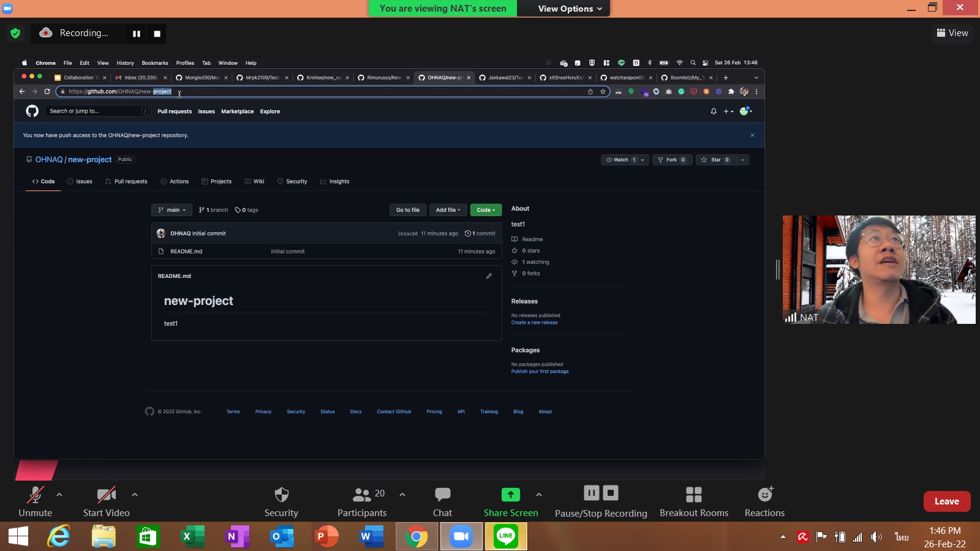Expand video options arrow next to Start Video
Viewport: 980px width, 551px height.
coord(135,494)
